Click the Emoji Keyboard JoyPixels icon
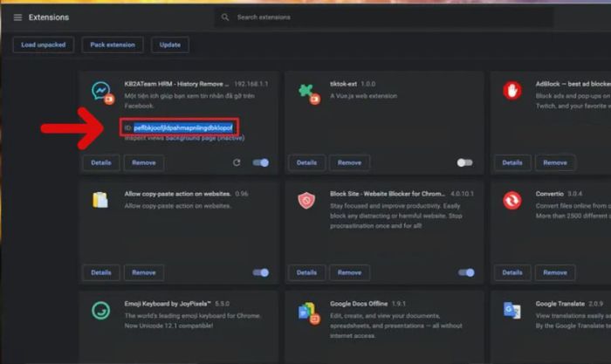The height and width of the screenshot is (364, 611). coord(101,310)
